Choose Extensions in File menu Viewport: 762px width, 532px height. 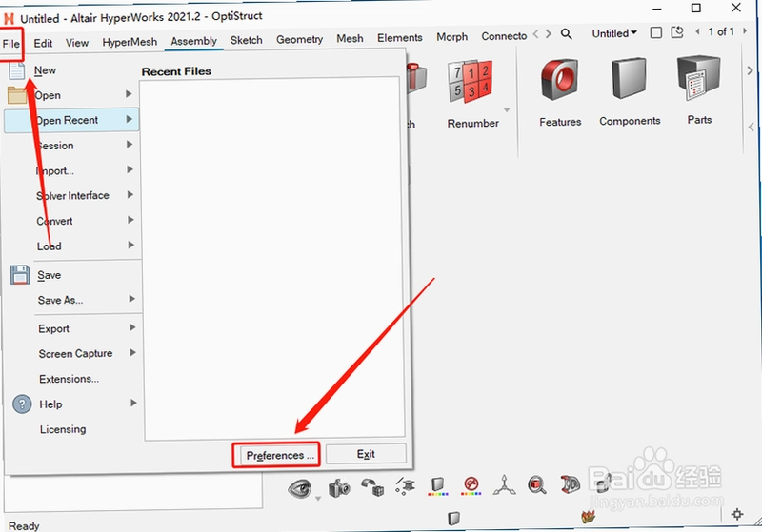point(69,379)
